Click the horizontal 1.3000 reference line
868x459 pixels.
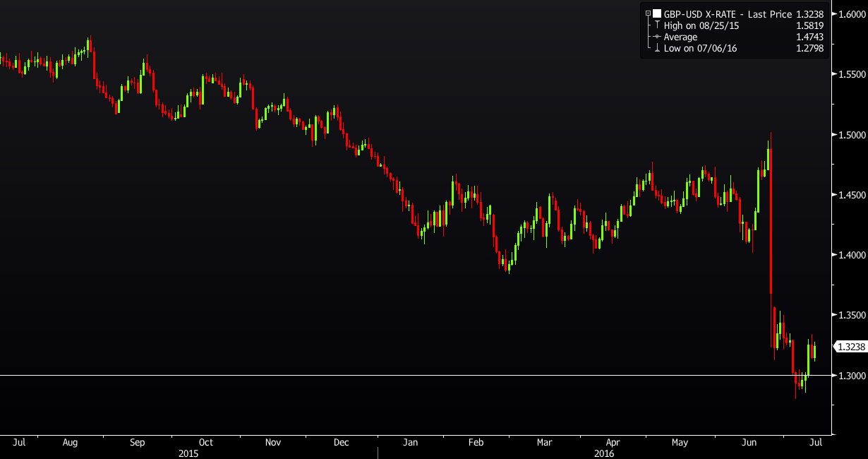pyautogui.click(x=416, y=375)
